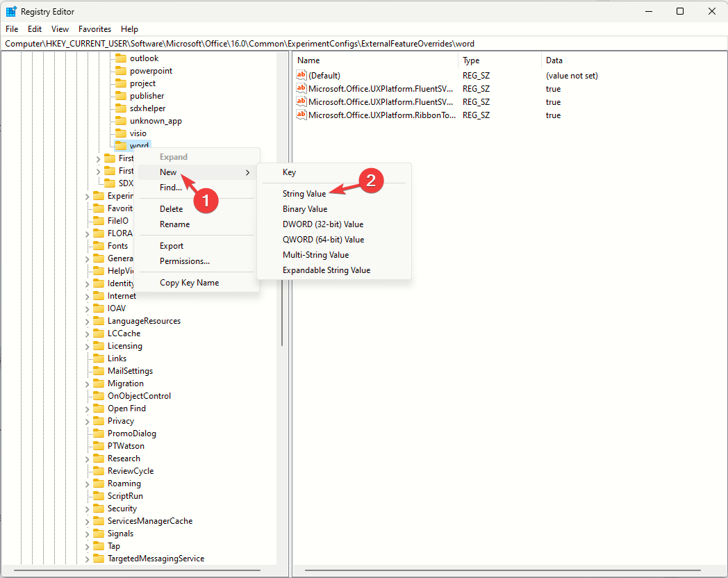
Task: Select the Open Find key label
Action: 126,408
